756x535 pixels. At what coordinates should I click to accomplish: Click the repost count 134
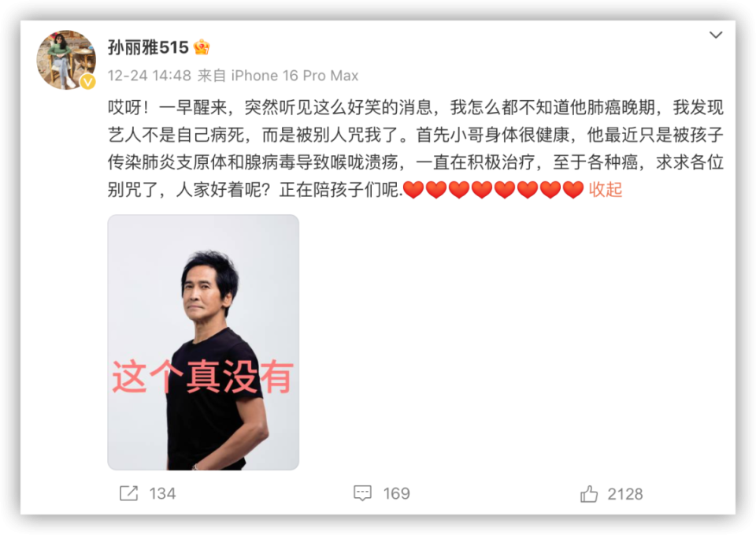(162, 493)
